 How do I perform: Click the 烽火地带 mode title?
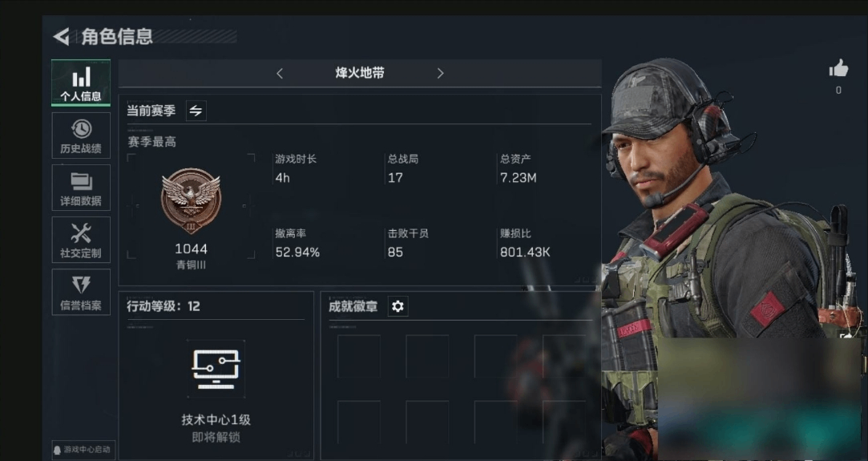point(360,73)
